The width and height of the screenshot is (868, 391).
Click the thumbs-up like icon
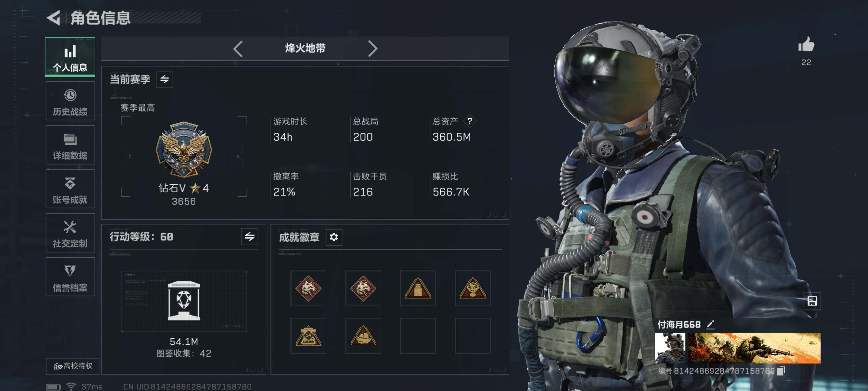(x=806, y=45)
